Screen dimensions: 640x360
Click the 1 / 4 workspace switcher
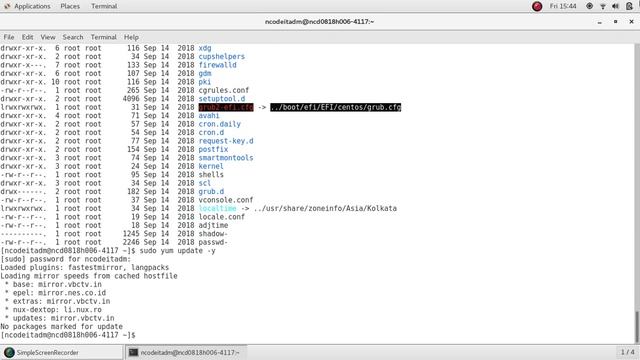click(x=627, y=352)
